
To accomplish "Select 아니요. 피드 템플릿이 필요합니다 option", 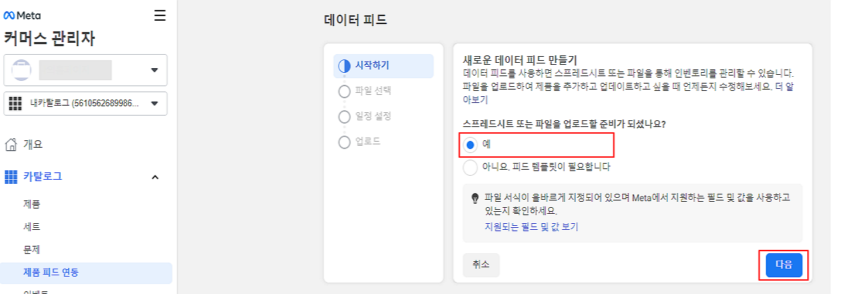I will click(537, 167).
